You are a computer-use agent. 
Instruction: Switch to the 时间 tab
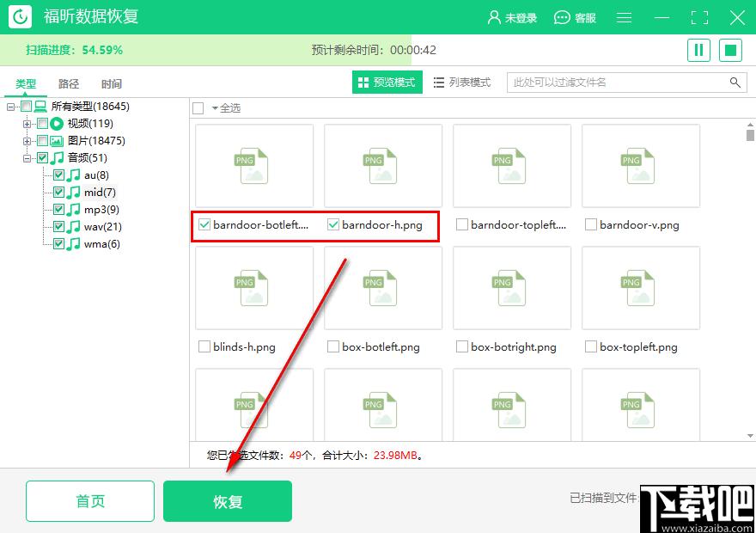click(112, 84)
